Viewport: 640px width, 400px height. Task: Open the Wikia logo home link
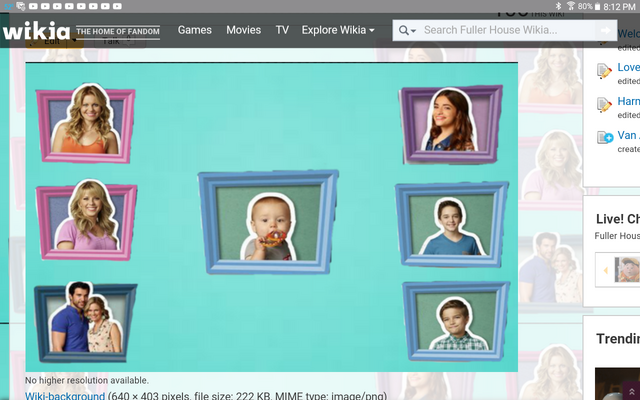point(36,31)
